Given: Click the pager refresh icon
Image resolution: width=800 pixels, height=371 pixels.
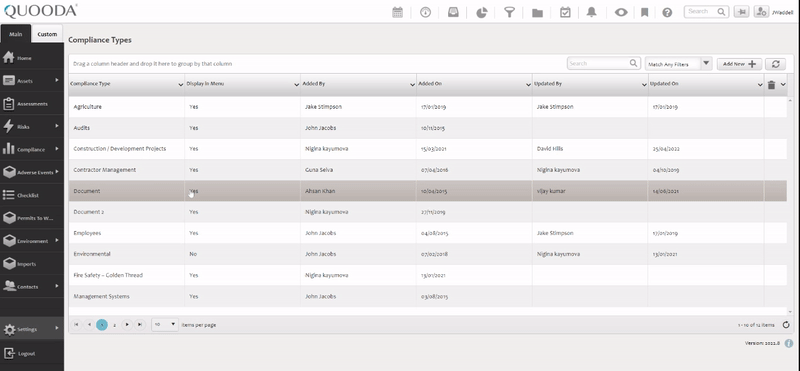Looking at the screenshot, I should [x=786, y=325].
